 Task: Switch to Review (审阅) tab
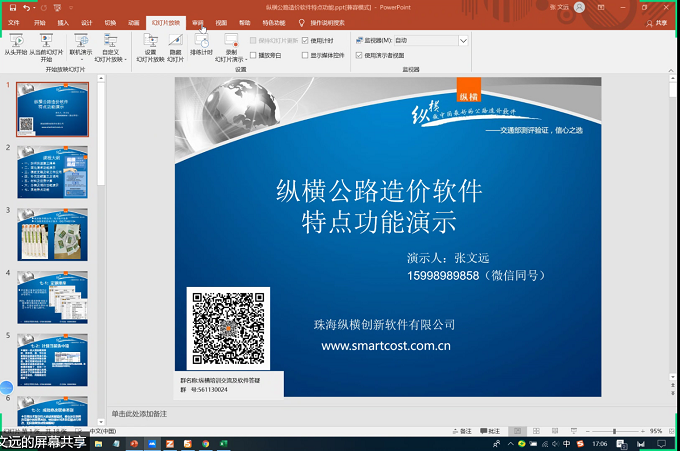click(198, 23)
